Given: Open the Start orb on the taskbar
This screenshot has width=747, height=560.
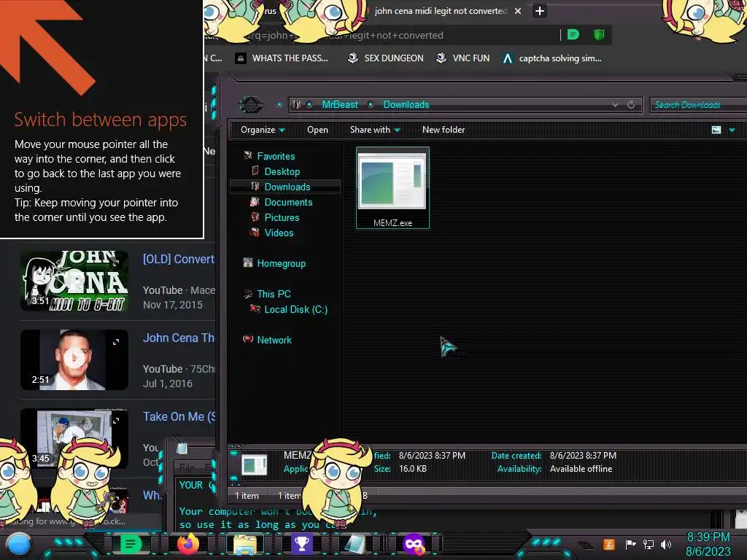Looking at the screenshot, I should (19, 545).
